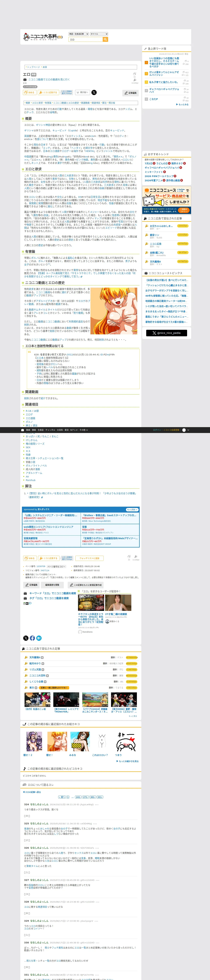The width and height of the screenshot is (210, 980).
Task: Click the ログイン link in the nav bar
Action: (157, 430)
